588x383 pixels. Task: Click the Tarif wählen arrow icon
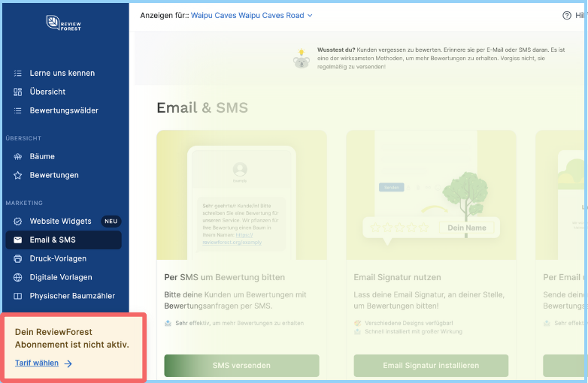[68, 363]
